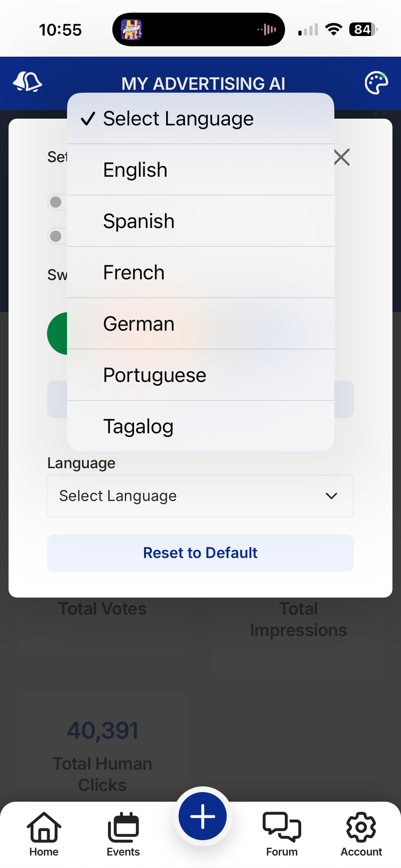This screenshot has width=401, height=868.
Task: Tap the app icon in Dynamic Island
Action: tap(131, 30)
